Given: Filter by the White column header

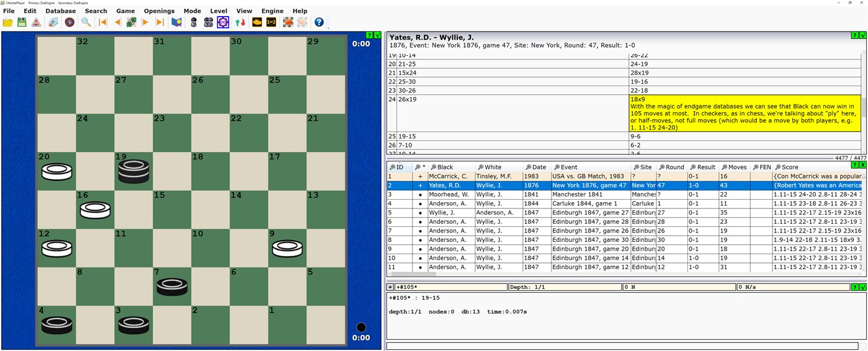Looking at the screenshot, I should [x=499, y=167].
